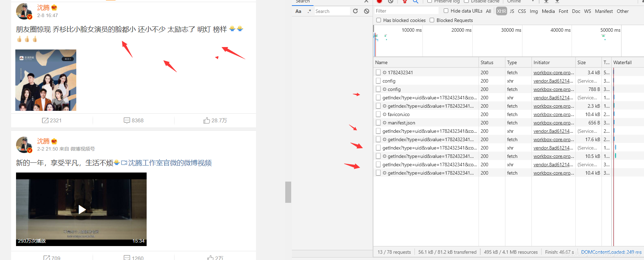Tick the checkbox for the xhr config row
Image resolution: width=644 pixels, height=260 pixels.
pos(378,81)
